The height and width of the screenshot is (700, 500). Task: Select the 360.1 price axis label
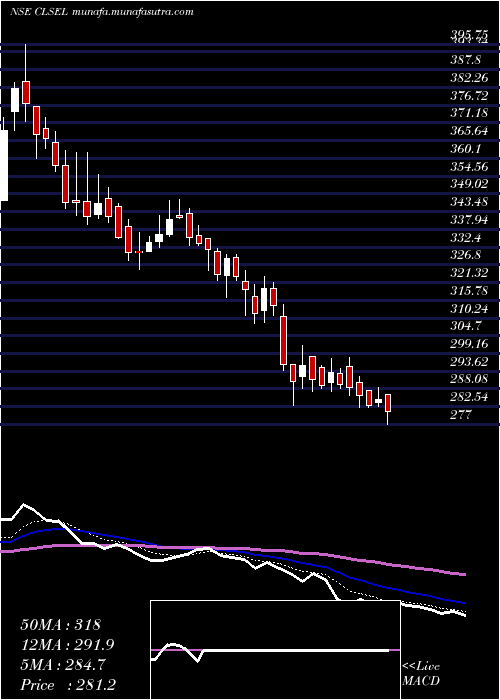point(465,148)
